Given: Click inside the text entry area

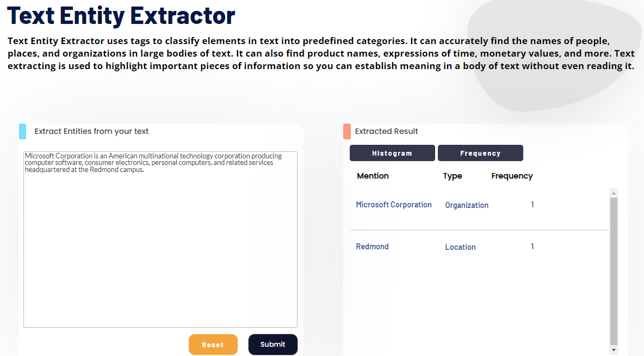Looking at the screenshot, I should coord(160,240).
